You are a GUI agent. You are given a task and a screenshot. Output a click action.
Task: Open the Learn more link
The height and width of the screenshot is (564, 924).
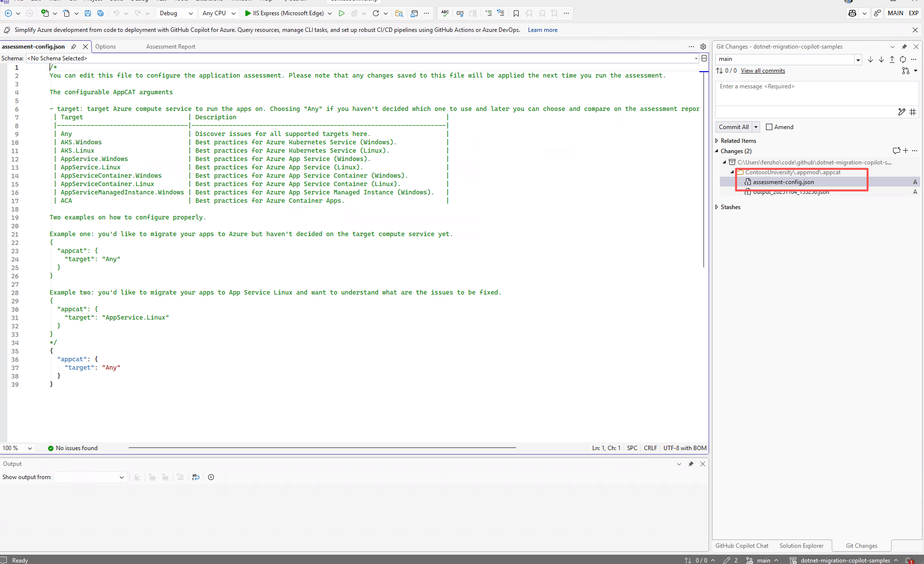[543, 30]
